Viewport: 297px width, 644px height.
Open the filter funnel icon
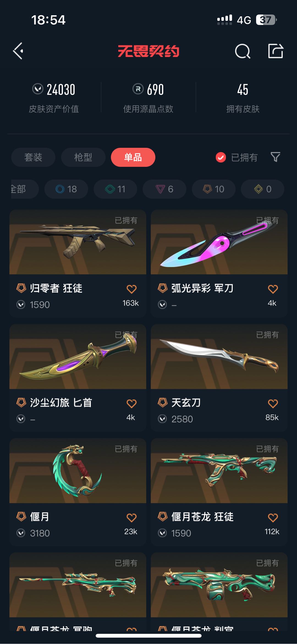[275, 157]
